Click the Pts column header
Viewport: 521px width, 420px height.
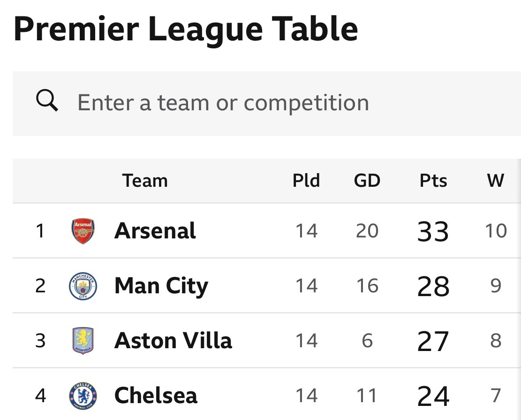point(433,181)
